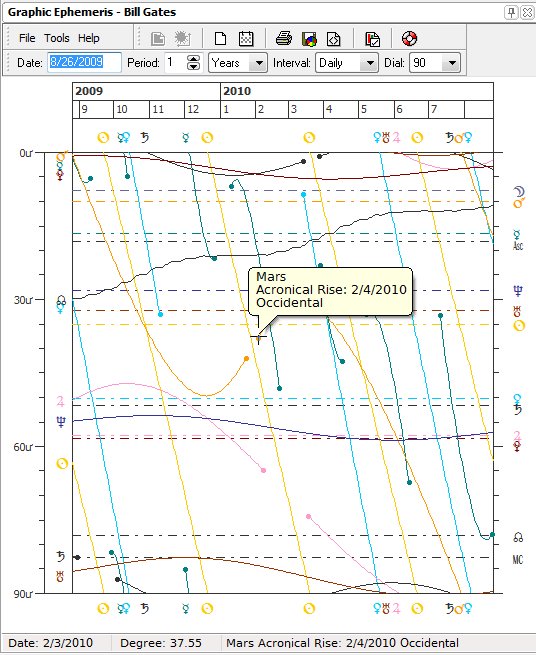Expand the Years period unit dropdown
Viewport: 536px width, 655px height.
point(259,63)
